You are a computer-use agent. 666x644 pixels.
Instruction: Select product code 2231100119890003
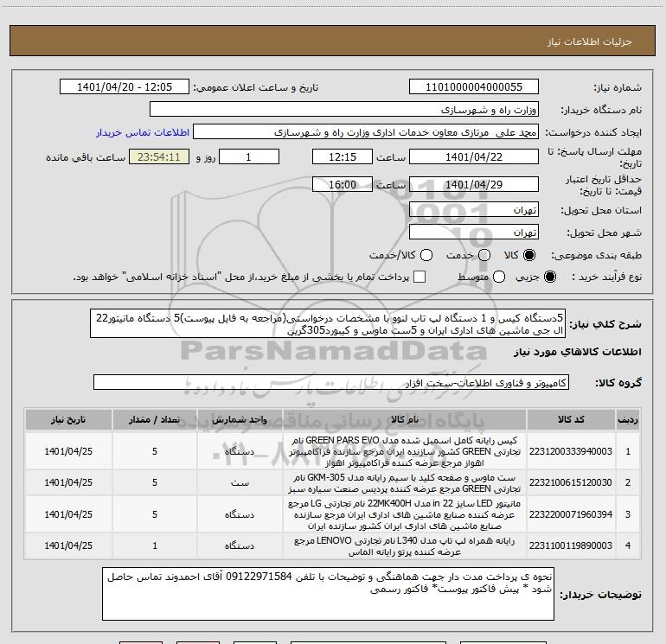(571, 545)
